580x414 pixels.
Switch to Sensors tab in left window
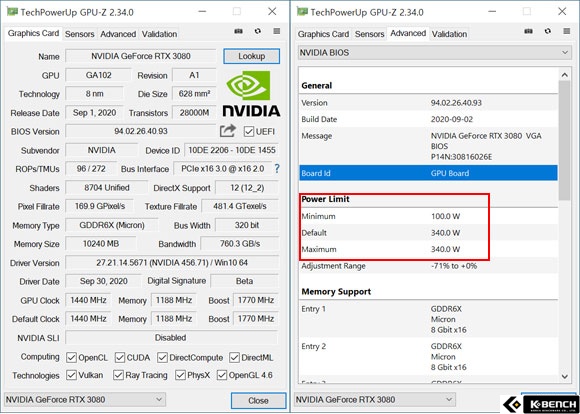click(x=80, y=34)
